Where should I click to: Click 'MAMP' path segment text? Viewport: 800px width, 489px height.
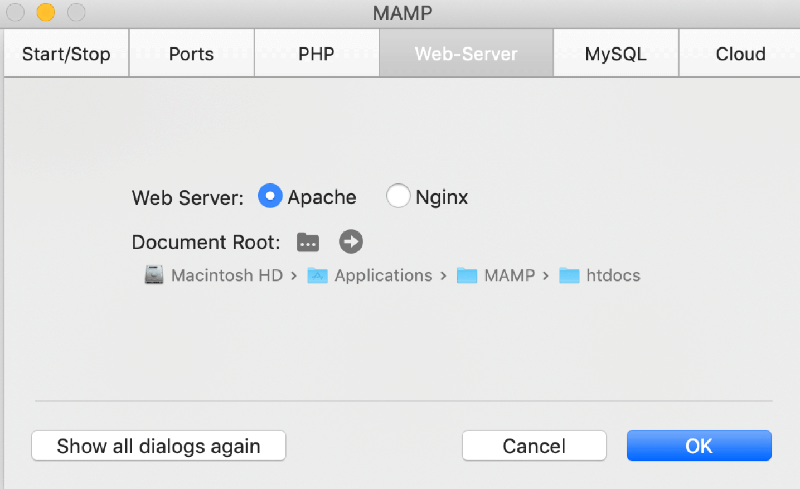pos(509,276)
